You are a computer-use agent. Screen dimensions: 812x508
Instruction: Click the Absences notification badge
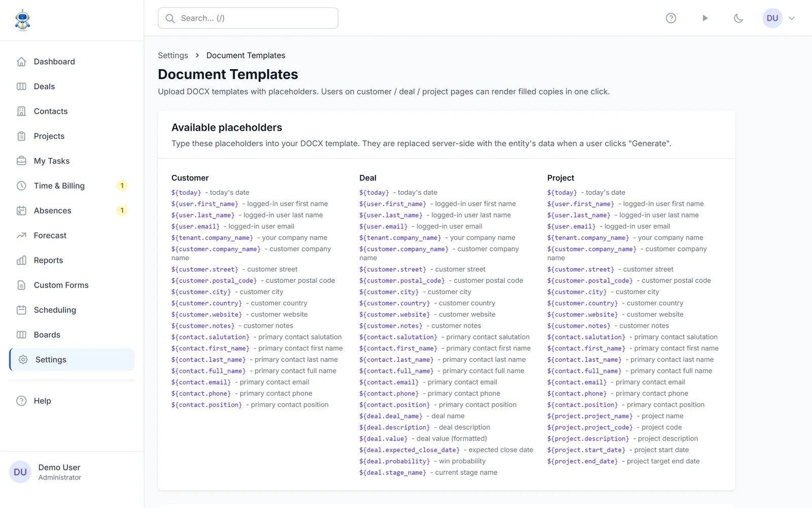(x=122, y=211)
